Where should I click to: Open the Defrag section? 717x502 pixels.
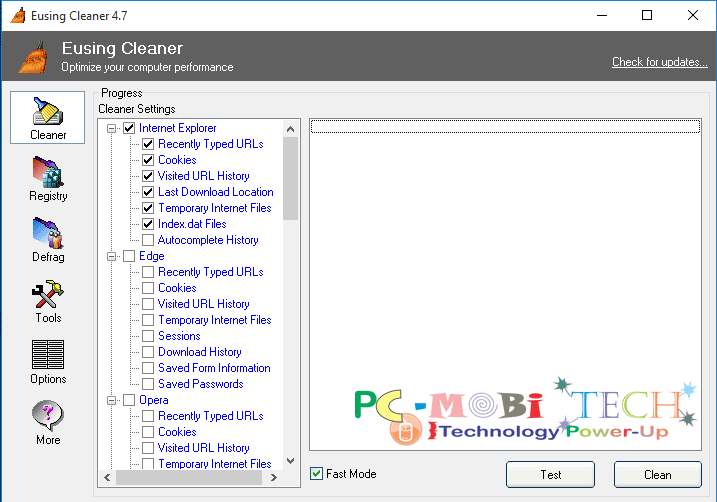pyautogui.click(x=48, y=240)
